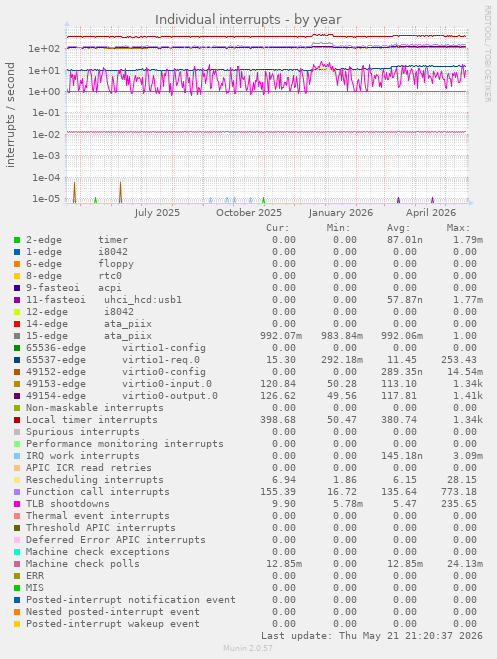Click the January 2026 x-axis label
Viewport: 497px width, 659px height.
tap(341, 213)
